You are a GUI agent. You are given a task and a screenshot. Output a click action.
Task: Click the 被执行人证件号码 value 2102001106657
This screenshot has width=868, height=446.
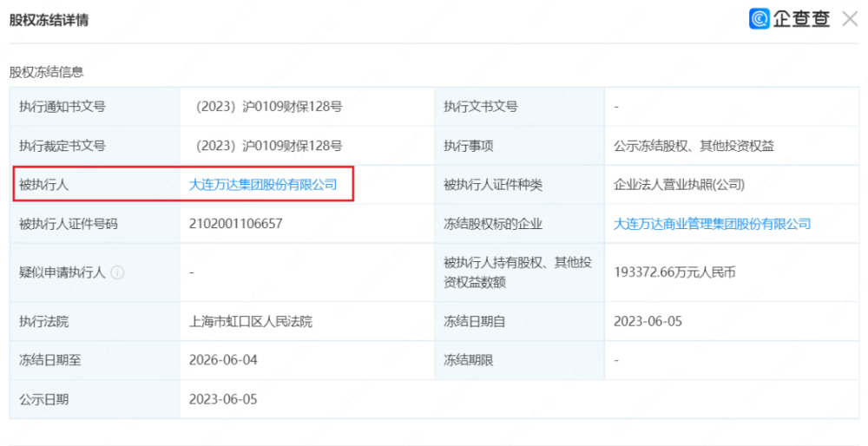236,224
